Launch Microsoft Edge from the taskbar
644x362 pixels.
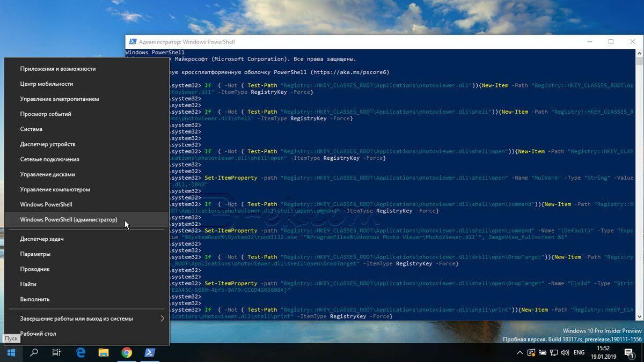point(80,352)
